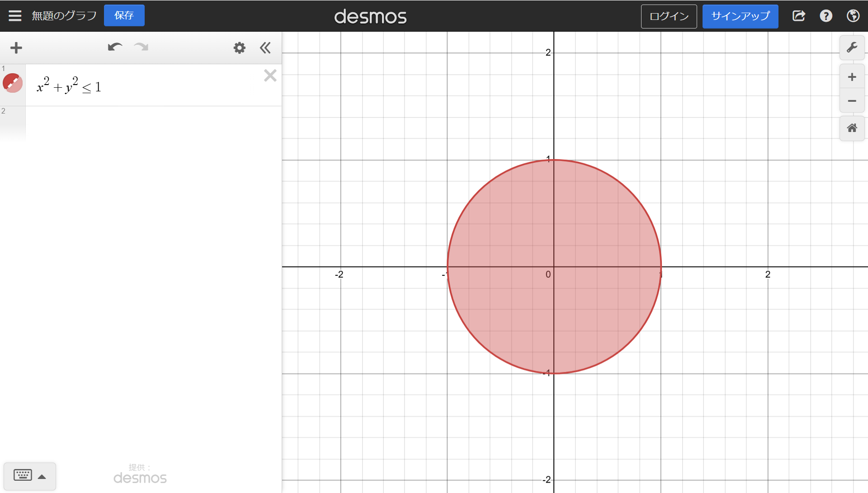
Task: Add a new item with plus icon
Action: click(16, 48)
